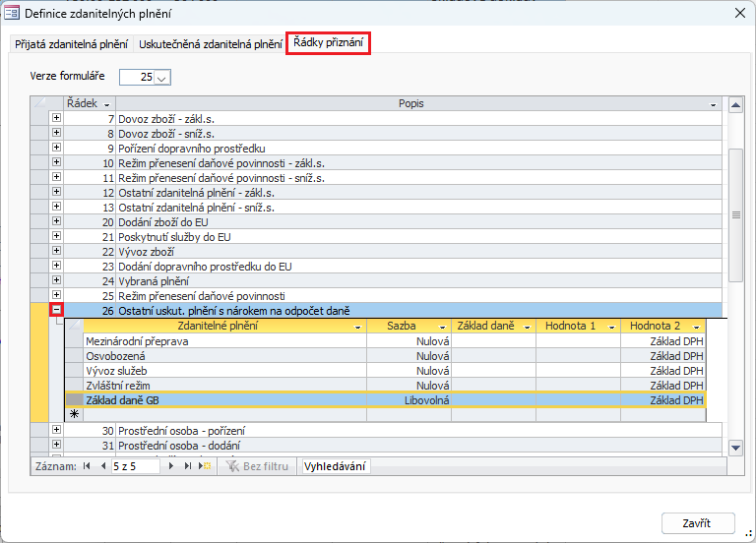The width and height of the screenshot is (756, 543).
Task: Open the Popis column filter dropdown
Action: coord(713,104)
